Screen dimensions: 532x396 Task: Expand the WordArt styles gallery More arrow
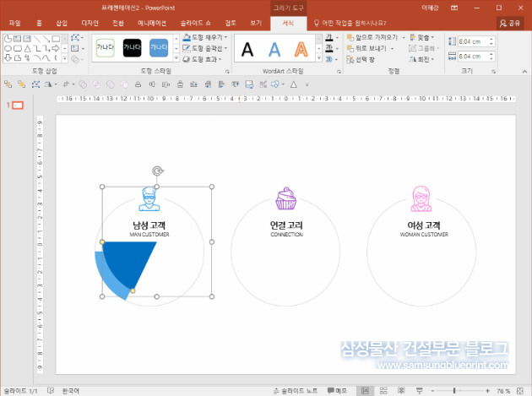[x=318, y=58]
